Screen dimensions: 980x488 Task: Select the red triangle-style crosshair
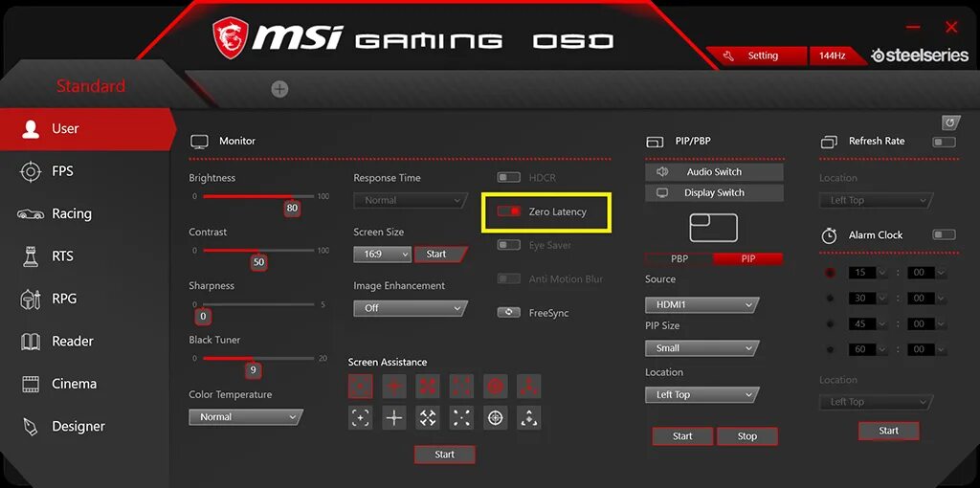coord(529,387)
